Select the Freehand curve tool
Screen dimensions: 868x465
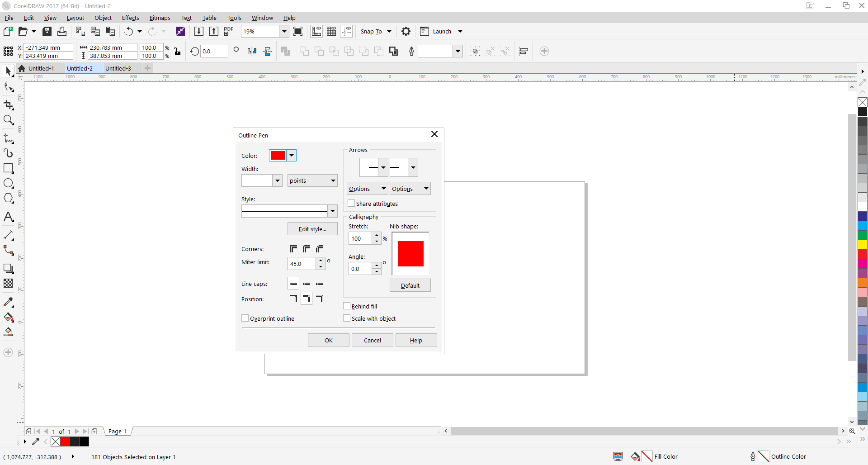(8, 138)
